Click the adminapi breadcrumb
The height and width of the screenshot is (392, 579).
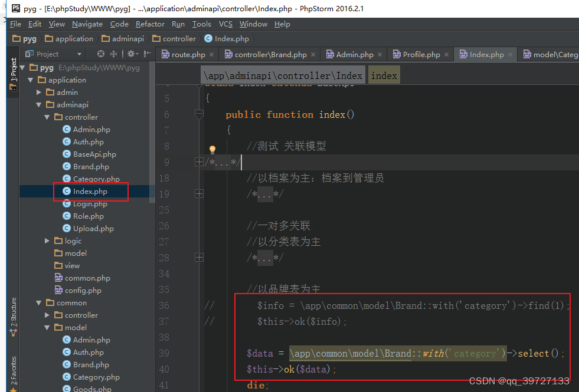[123, 39]
